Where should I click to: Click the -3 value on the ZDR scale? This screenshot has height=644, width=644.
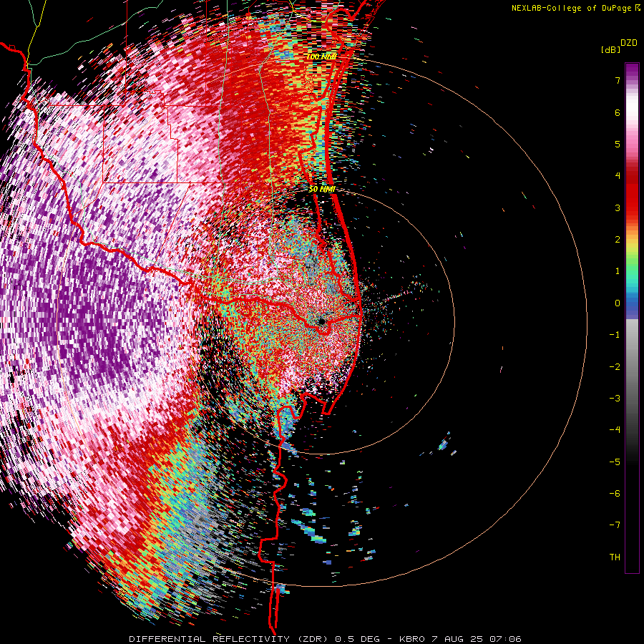coord(615,399)
